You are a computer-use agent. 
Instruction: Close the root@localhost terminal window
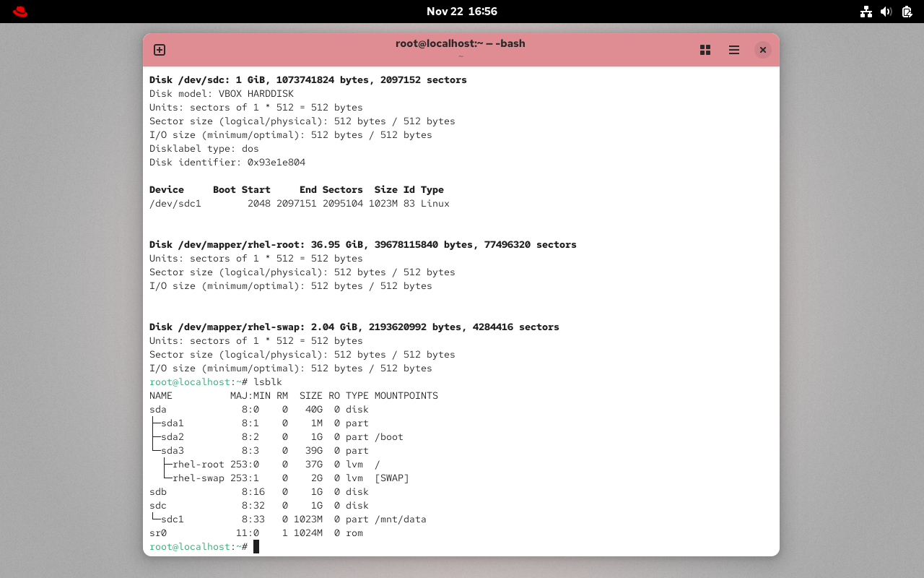pos(763,50)
